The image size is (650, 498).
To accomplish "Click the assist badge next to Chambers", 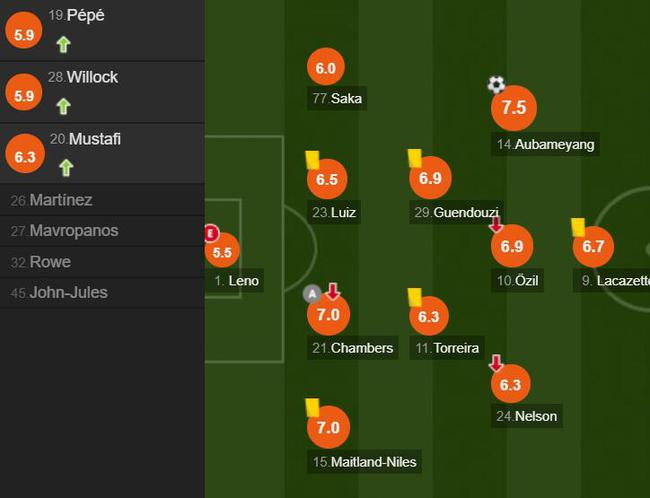I will point(312,294).
